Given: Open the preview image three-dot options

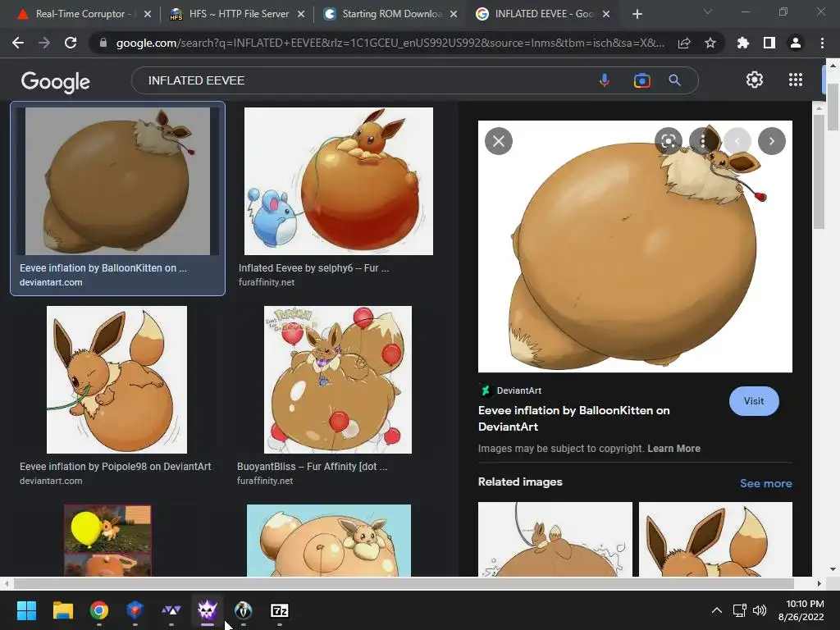Looking at the screenshot, I should pos(703,141).
